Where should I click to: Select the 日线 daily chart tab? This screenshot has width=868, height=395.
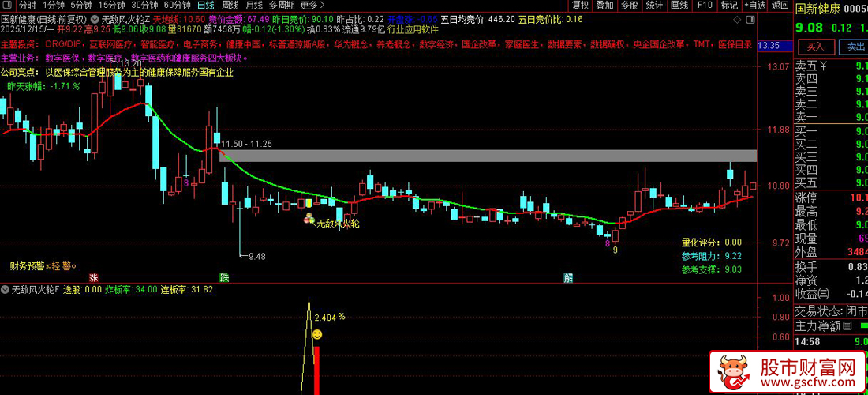point(207,6)
